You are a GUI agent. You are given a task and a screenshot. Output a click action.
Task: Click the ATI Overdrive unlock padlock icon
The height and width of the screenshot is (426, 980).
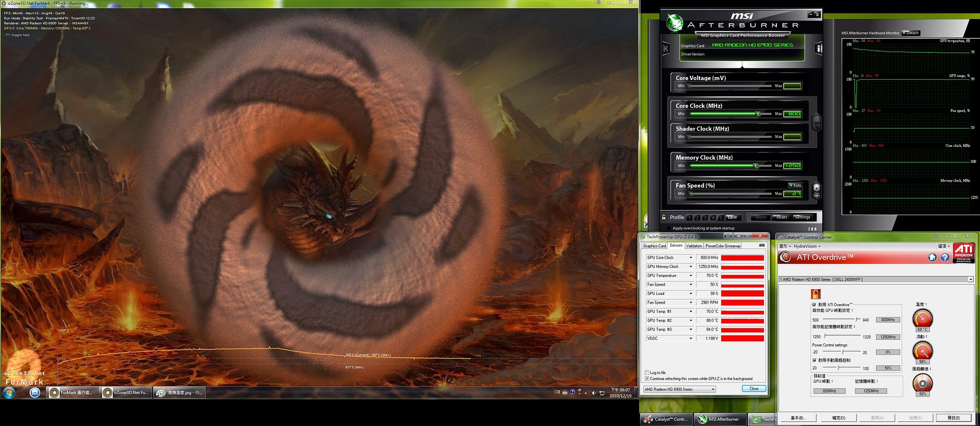[816, 294]
